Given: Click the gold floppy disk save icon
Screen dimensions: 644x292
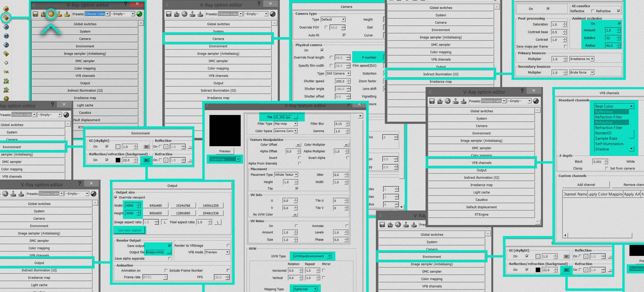Looking at the screenshot, I should (x=36, y=14).
